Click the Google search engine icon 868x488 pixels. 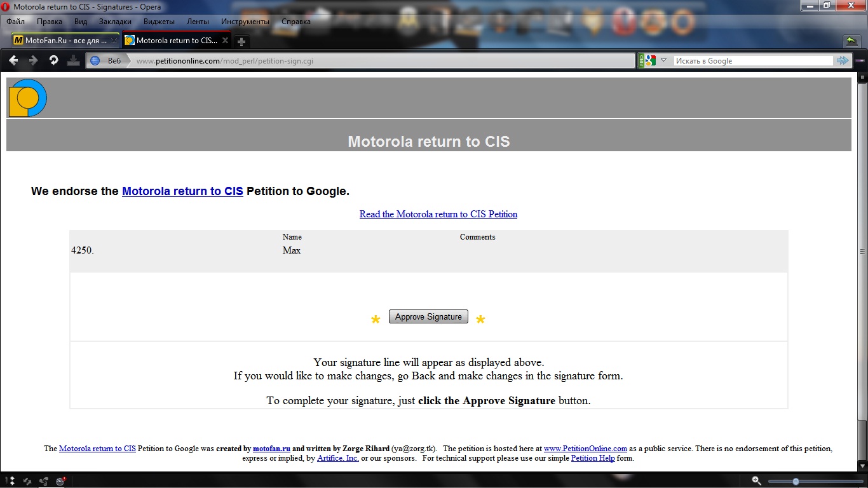point(649,60)
